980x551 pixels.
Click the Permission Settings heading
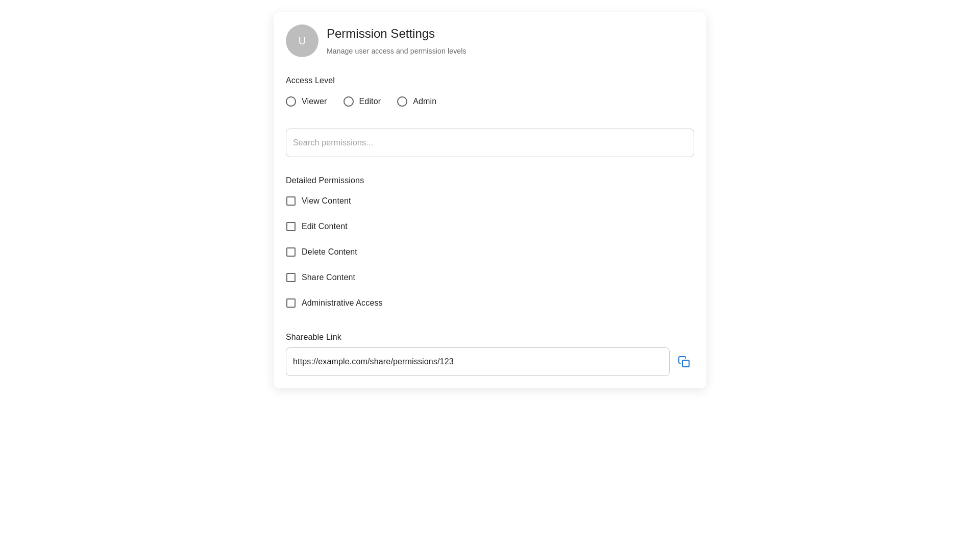380,34
